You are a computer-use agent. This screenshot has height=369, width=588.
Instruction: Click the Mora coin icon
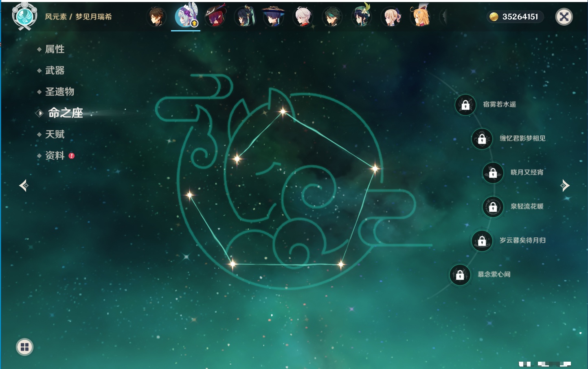(x=494, y=17)
